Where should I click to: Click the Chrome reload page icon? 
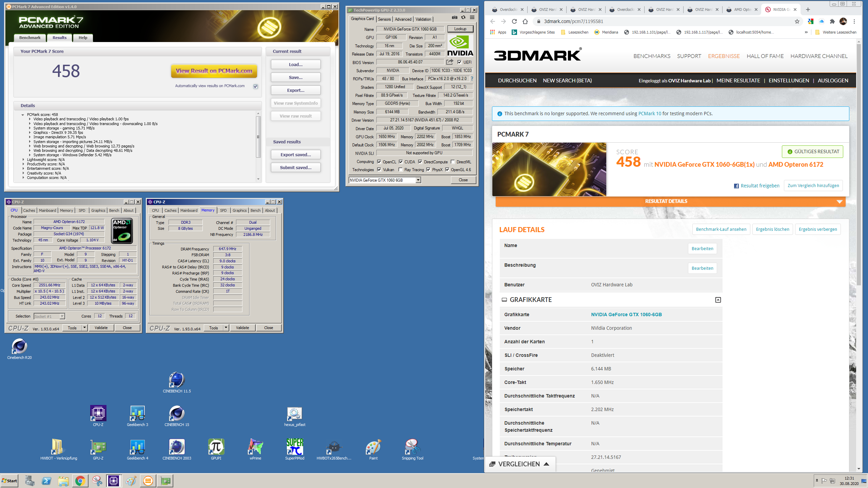(514, 21)
